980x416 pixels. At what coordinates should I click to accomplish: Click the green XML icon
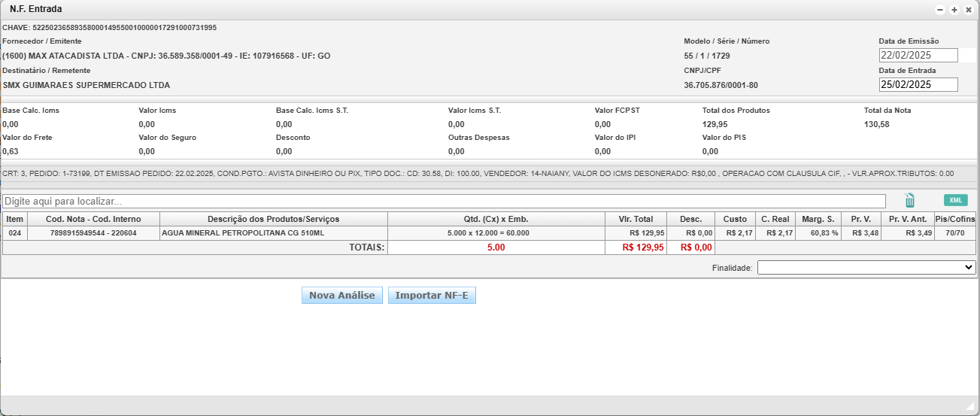(x=955, y=200)
